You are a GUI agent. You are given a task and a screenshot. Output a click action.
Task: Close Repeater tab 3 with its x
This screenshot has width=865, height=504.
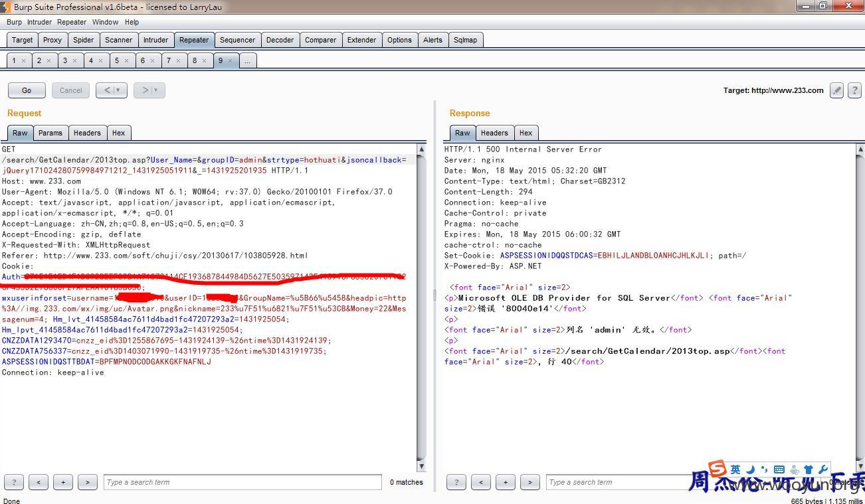tap(74, 60)
